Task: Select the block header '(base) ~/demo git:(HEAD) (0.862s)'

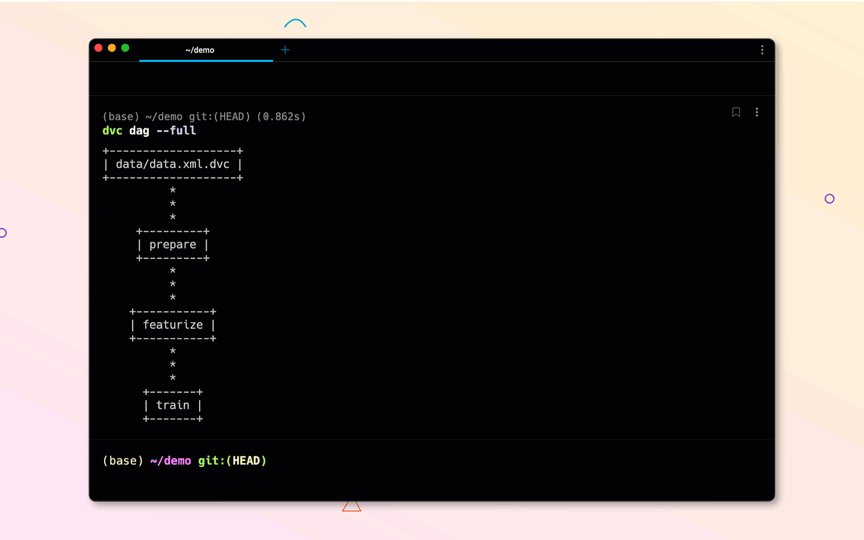Action: (x=204, y=117)
